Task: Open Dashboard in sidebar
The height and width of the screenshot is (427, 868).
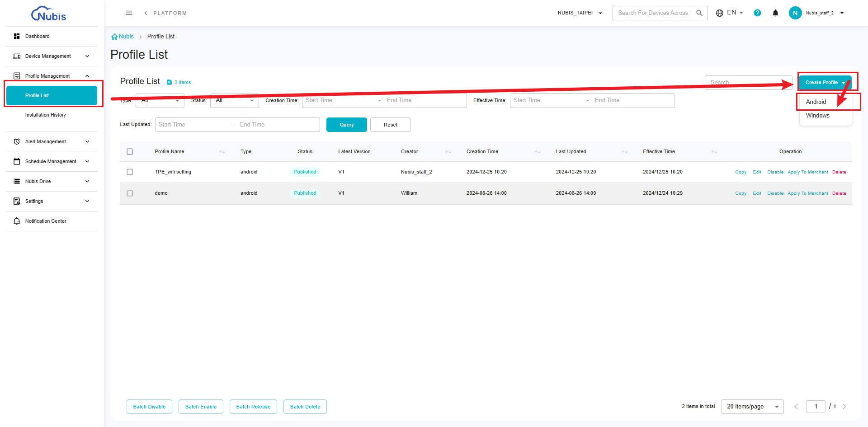Action: tap(38, 36)
